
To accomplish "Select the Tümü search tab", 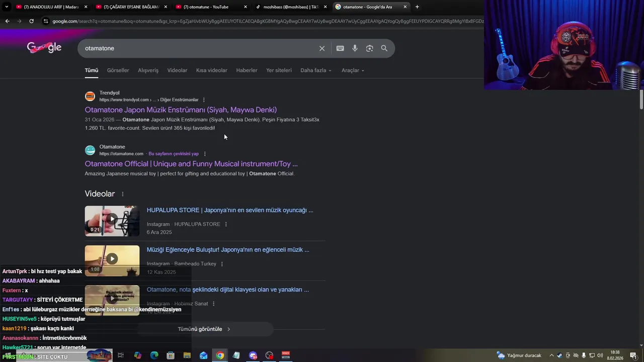I will click(x=91, y=70).
